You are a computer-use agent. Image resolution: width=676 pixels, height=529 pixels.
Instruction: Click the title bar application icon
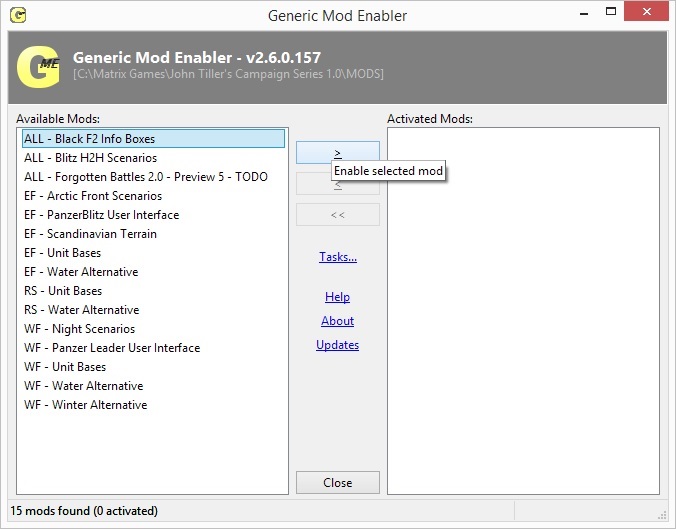click(18, 16)
